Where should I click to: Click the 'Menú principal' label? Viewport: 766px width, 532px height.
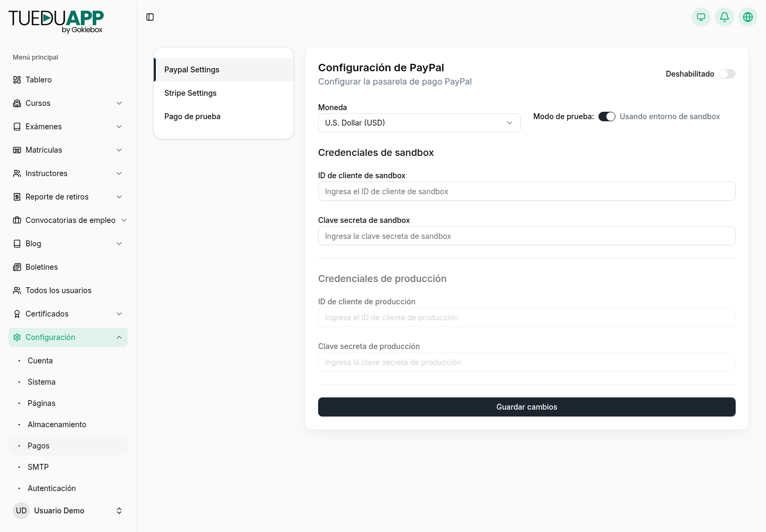(36, 57)
